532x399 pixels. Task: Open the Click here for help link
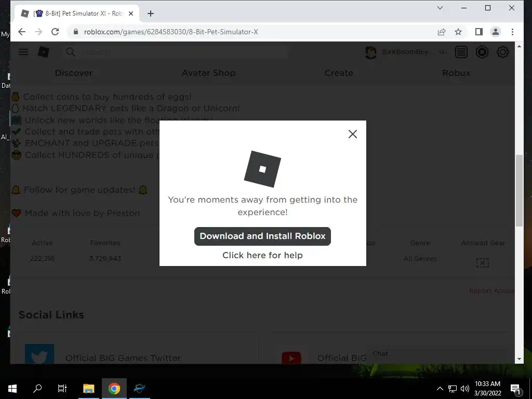pos(262,255)
